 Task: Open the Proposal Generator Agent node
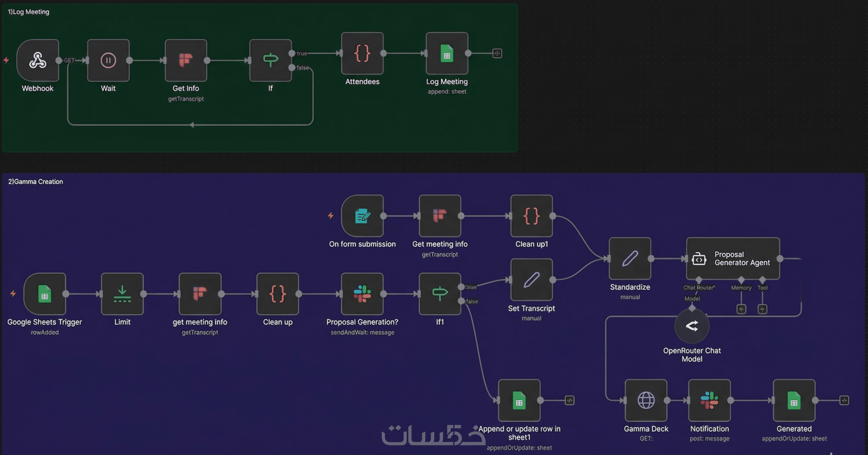coord(733,259)
